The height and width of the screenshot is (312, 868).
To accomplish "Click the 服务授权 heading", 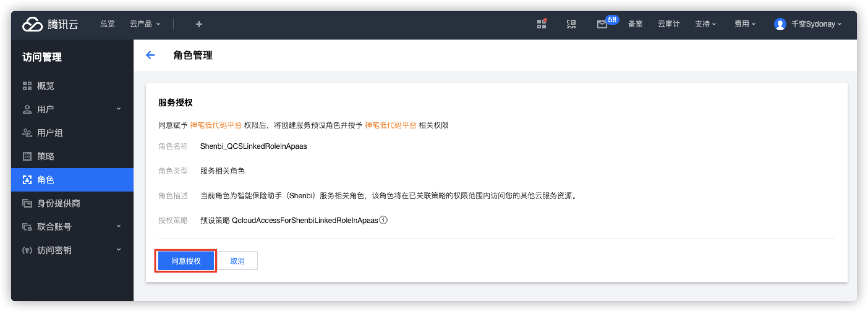I will coord(176,103).
